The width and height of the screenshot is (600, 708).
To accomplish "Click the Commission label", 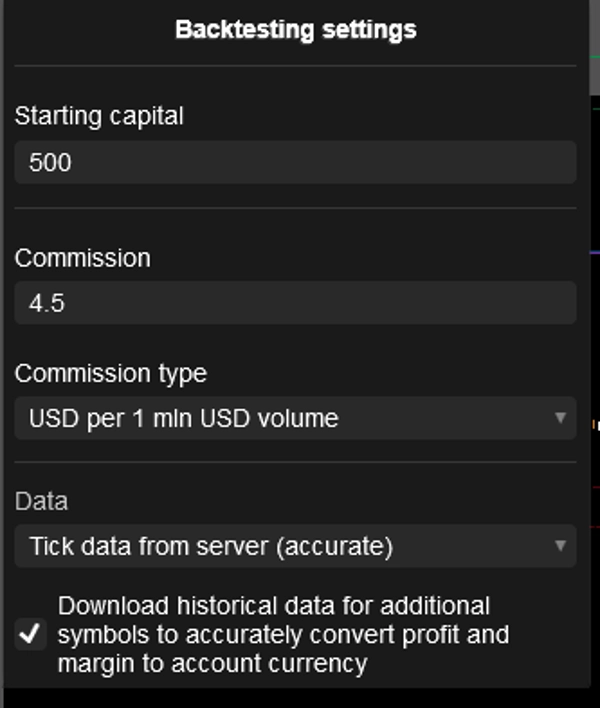I will [82, 258].
